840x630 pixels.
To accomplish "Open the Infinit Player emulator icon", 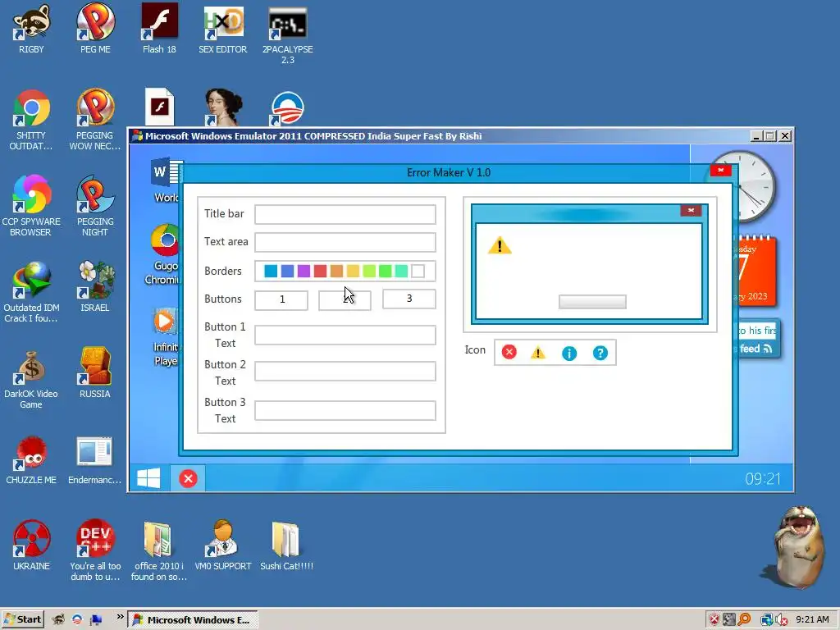I will (x=166, y=337).
